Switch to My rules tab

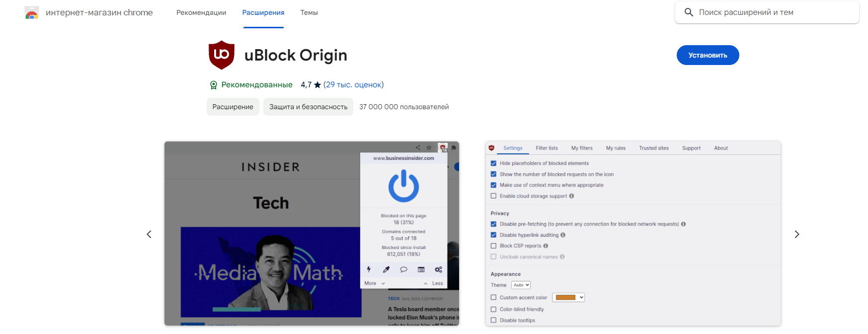pyautogui.click(x=616, y=148)
